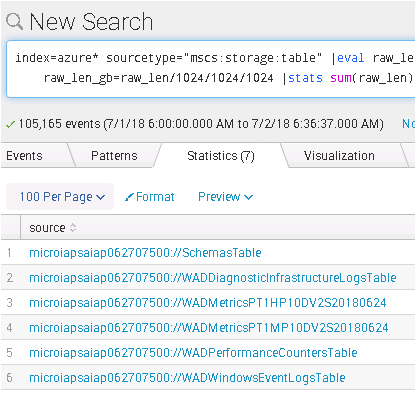Image resolution: width=416 pixels, height=394 pixels.
Task: Open the WADMetricsPT1HP10DV2S20180624 source link
Action: tap(208, 303)
